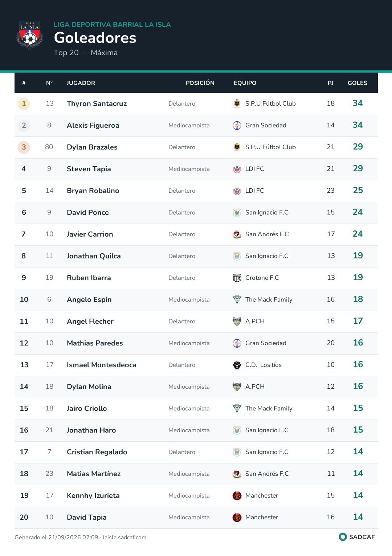Click the Manchester crest beside Kennhy Izurieta

point(237,495)
